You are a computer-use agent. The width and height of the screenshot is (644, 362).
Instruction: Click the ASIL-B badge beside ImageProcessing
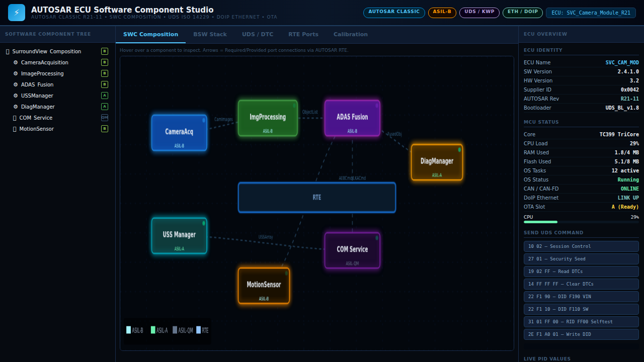(x=104, y=73)
